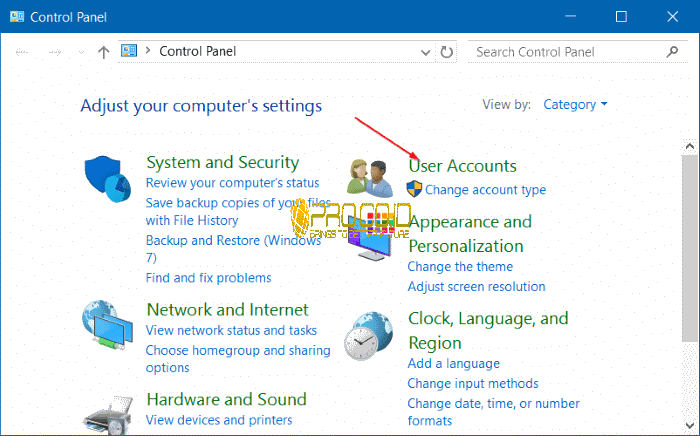700x436 pixels.
Task: Open the Network and Internet globe icon
Action: tap(108, 324)
